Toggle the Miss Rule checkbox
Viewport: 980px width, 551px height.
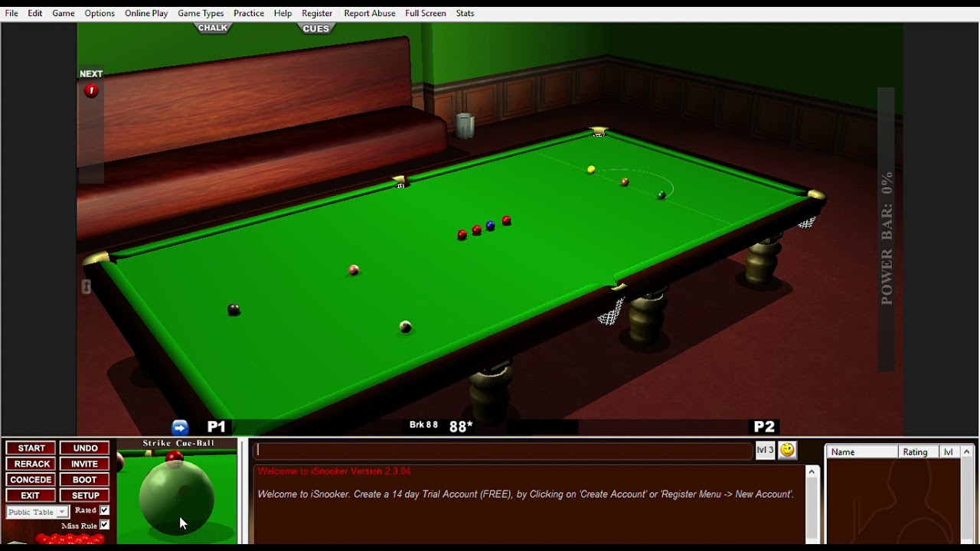pyautogui.click(x=104, y=525)
